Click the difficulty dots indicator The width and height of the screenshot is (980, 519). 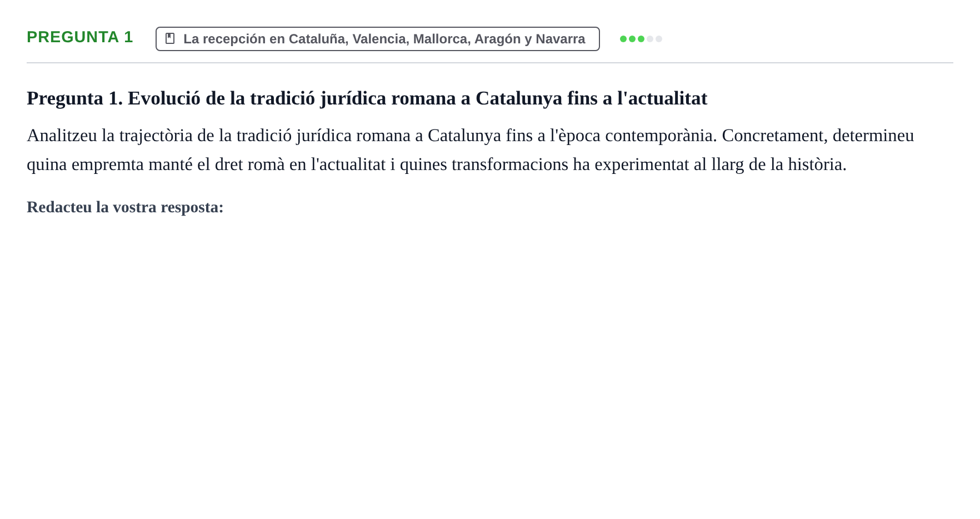(641, 39)
